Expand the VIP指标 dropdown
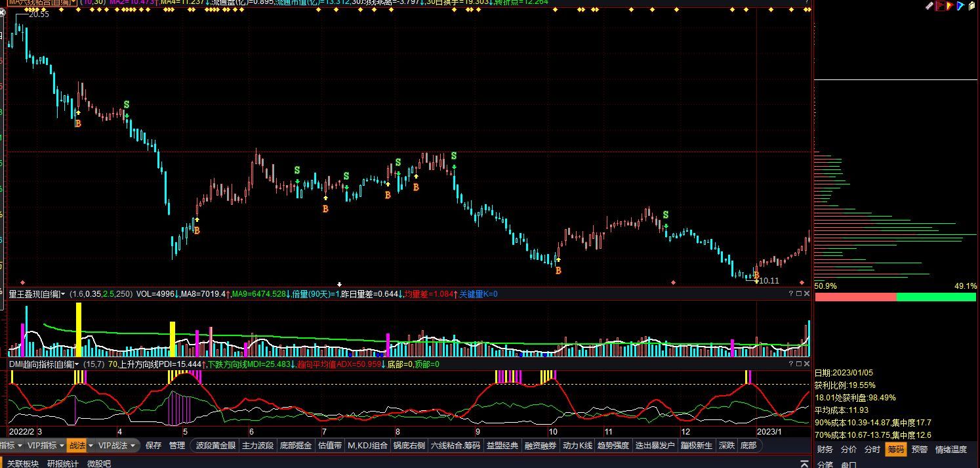Screen dimensions: 980x468 click(x=62, y=446)
